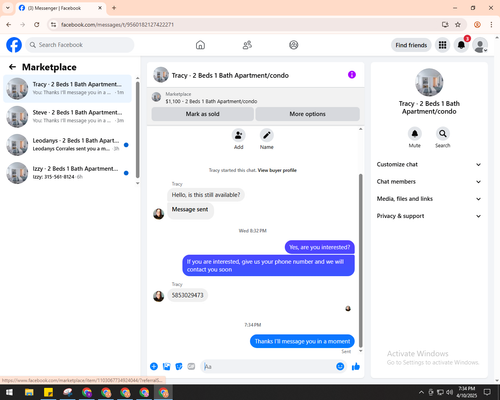Open the Tracy conversation in the list
This screenshot has width=500, height=400.
tap(67, 88)
